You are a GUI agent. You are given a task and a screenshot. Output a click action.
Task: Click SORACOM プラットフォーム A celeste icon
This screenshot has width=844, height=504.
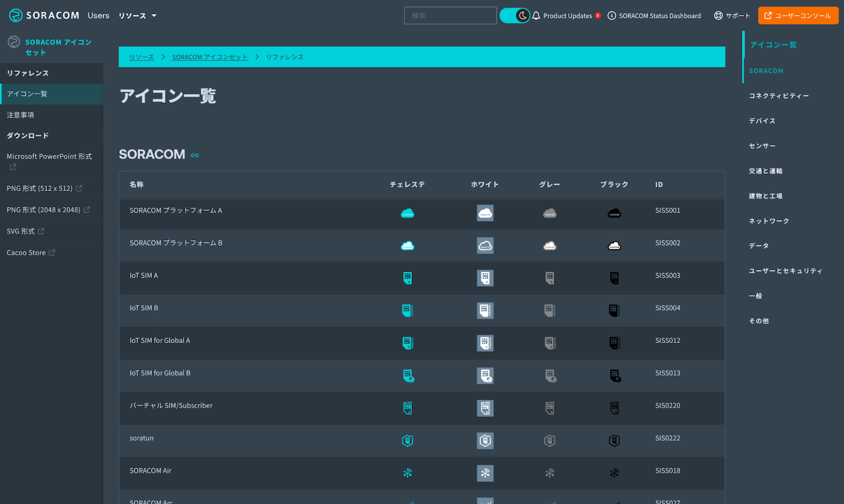[407, 213]
